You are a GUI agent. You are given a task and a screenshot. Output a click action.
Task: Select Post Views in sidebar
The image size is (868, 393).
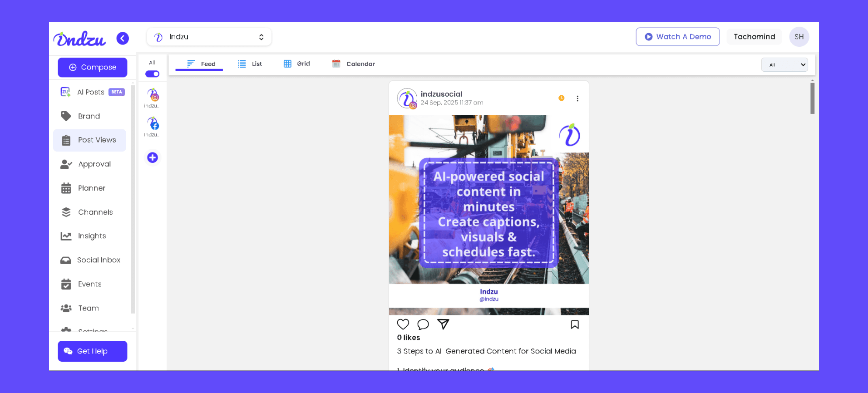pos(90,140)
